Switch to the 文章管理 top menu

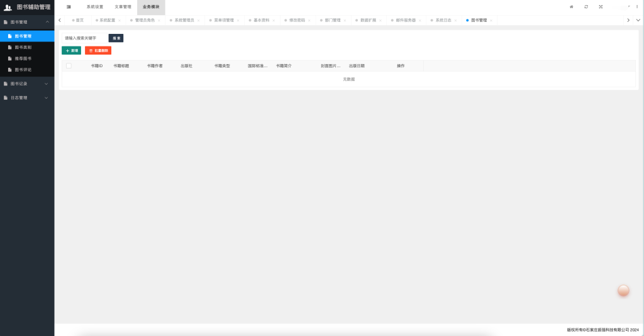(123, 7)
